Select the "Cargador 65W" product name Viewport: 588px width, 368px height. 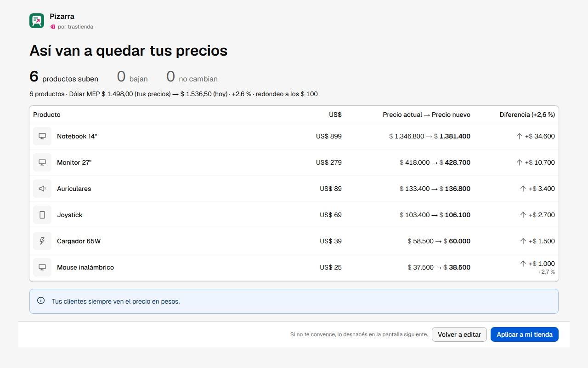79,241
